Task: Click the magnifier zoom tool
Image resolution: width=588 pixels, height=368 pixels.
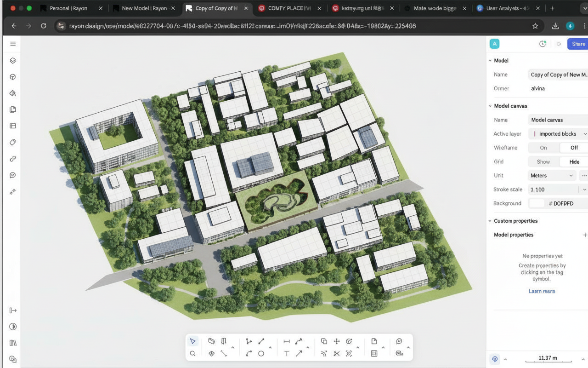Action: pos(193,353)
